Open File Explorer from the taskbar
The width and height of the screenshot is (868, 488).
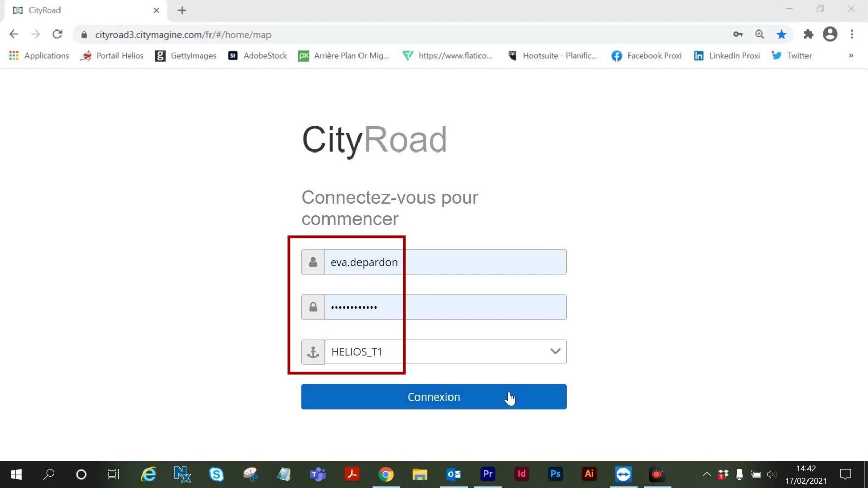[420, 474]
